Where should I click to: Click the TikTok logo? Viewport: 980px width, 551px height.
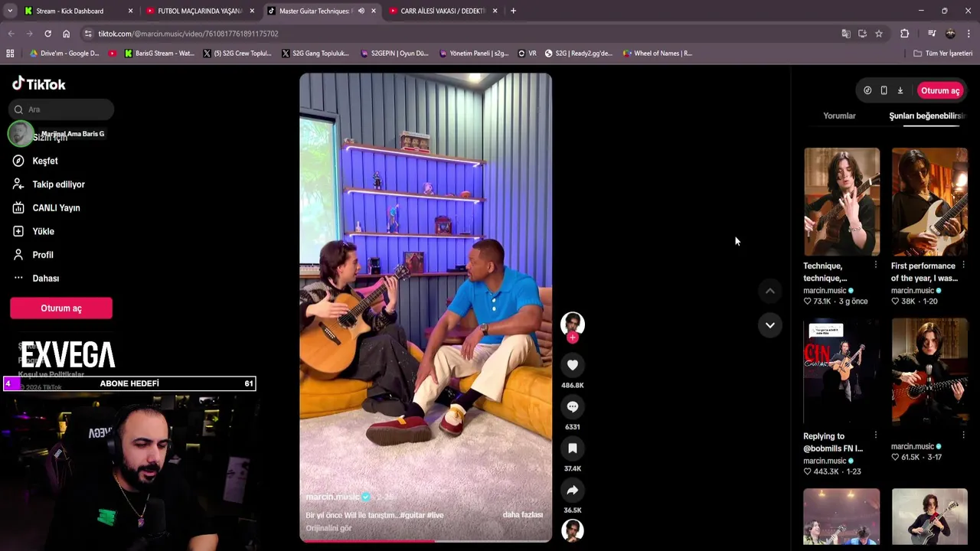pos(39,84)
